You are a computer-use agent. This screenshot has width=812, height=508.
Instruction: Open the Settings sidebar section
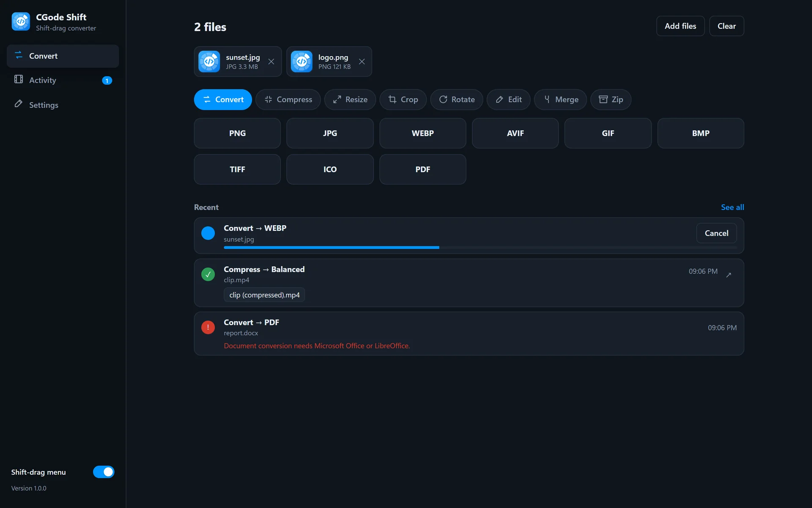pos(63,105)
